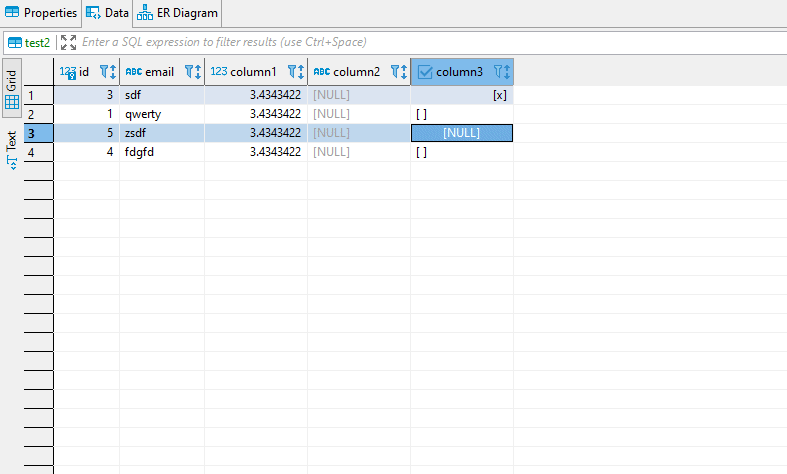
Task: Toggle the empty checkbox in qwerty row
Action: tap(422, 114)
